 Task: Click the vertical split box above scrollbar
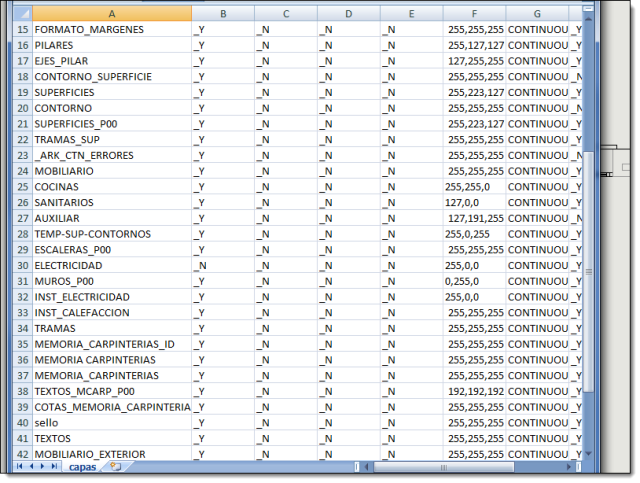click(588, 9)
